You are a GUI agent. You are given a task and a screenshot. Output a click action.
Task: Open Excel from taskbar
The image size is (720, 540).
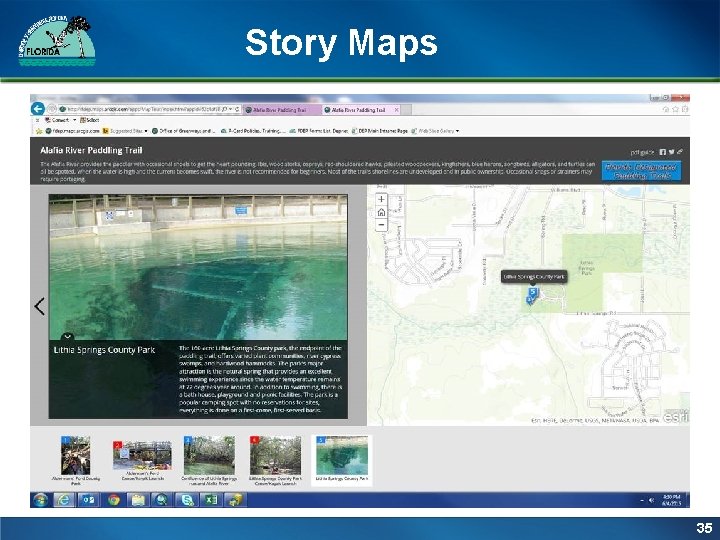click(x=211, y=500)
